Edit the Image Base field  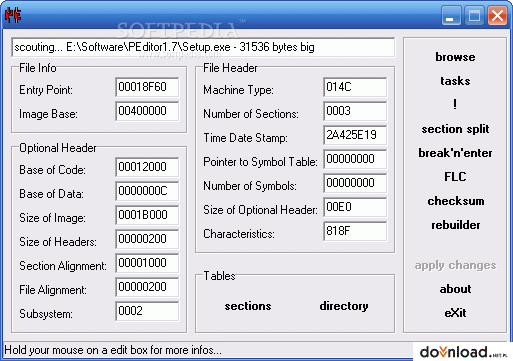(x=147, y=111)
